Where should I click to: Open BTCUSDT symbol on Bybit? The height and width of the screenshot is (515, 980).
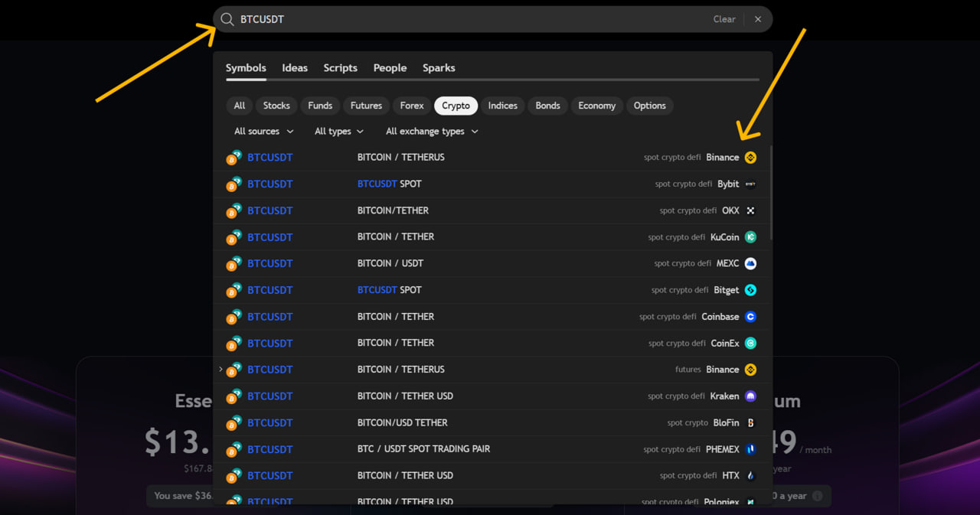[270, 184]
